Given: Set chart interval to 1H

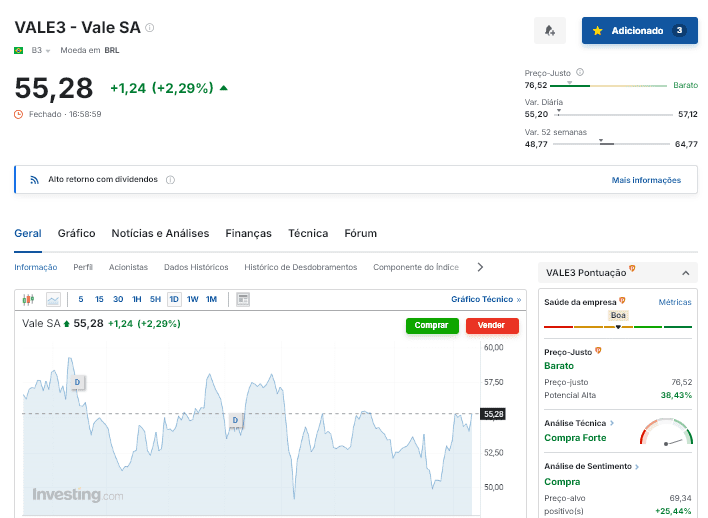Looking at the screenshot, I should (136, 299).
